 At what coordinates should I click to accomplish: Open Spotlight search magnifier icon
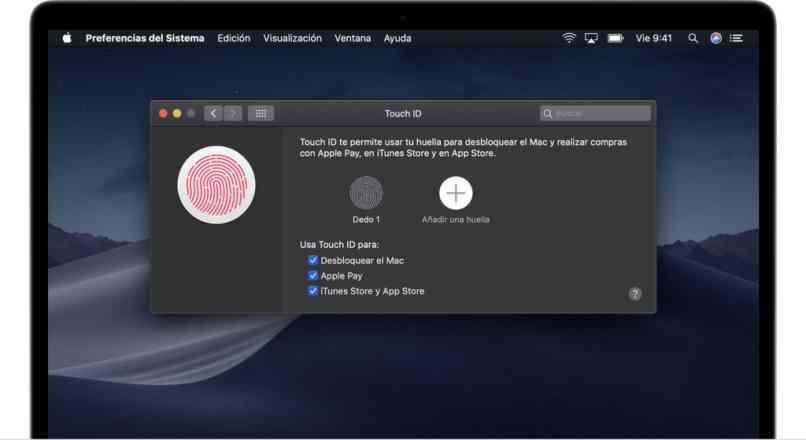point(693,38)
